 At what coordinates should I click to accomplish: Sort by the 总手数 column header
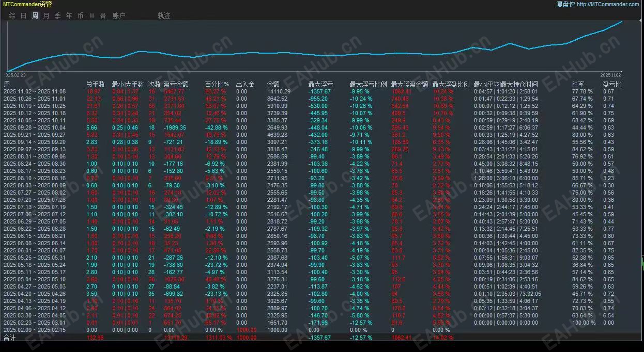[96, 84]
